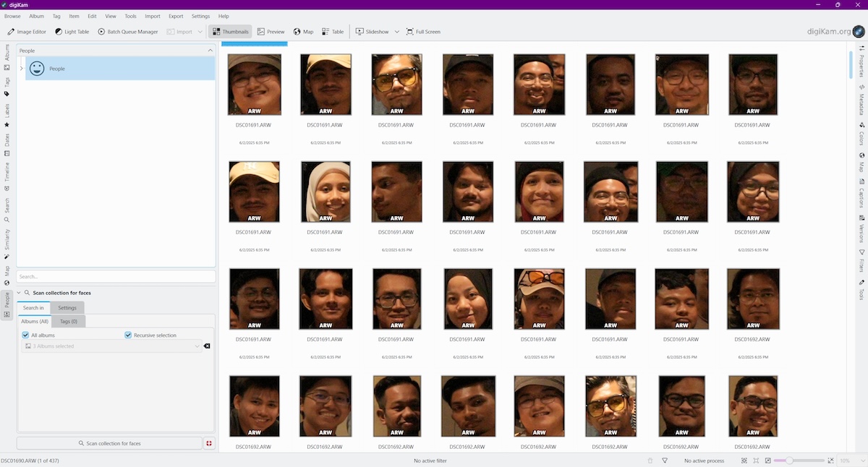Viewport: 868px width, 467px height.
Task: Open the Settings menu
Action: point(200,15)
